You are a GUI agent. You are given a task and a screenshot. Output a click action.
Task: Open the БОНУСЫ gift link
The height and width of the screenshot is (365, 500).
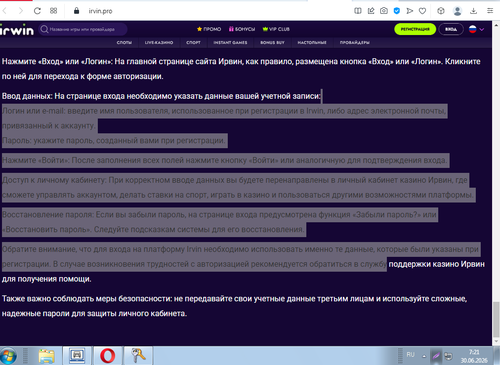click(x=242, y=29)
